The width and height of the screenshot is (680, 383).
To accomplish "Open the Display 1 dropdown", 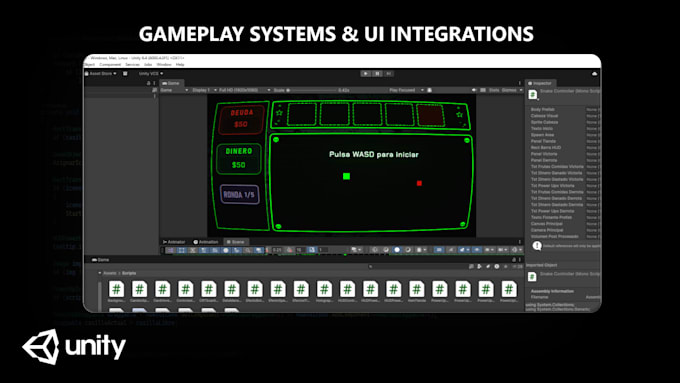I will (204, 90).
